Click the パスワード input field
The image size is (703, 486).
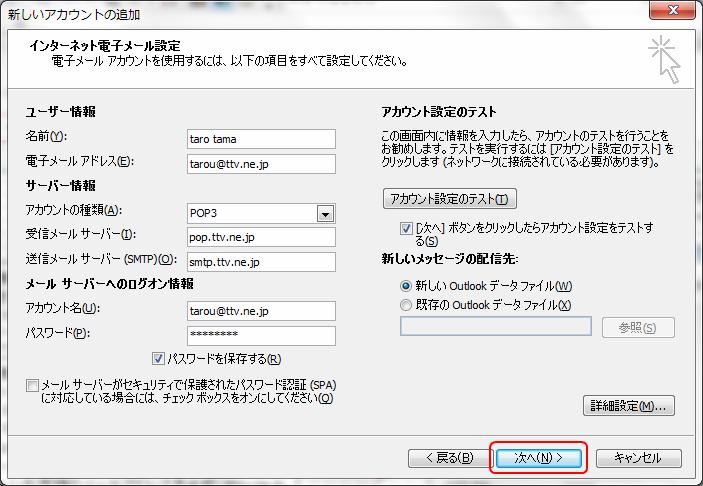261,335
